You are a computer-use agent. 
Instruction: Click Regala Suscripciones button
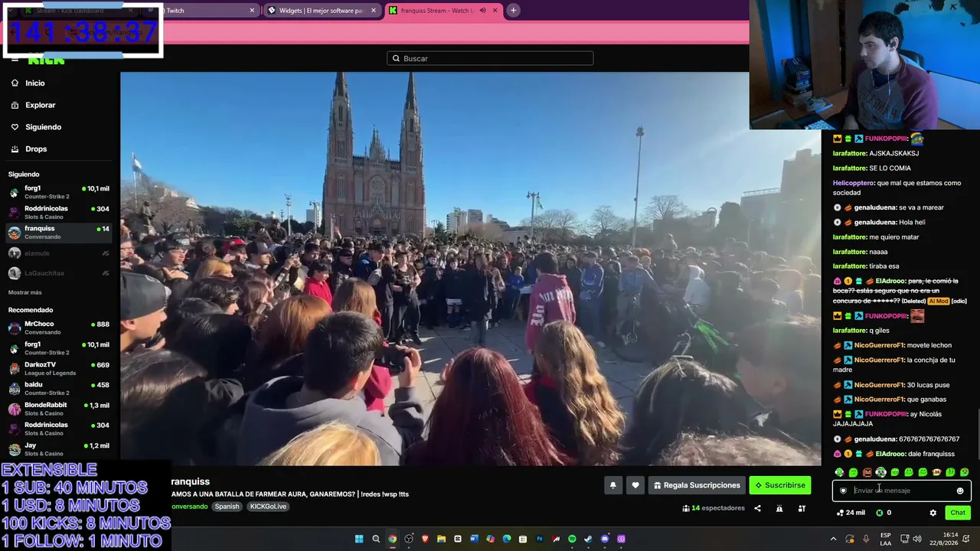(697, 485)
